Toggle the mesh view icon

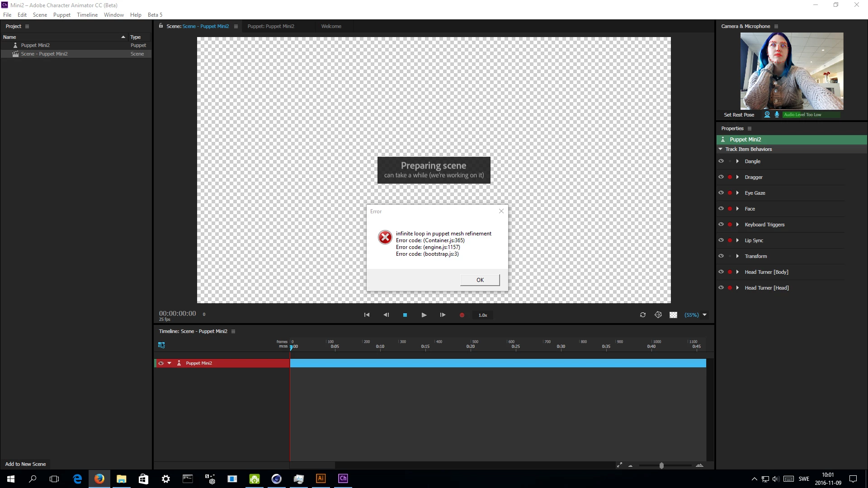(x=658, y=315)
